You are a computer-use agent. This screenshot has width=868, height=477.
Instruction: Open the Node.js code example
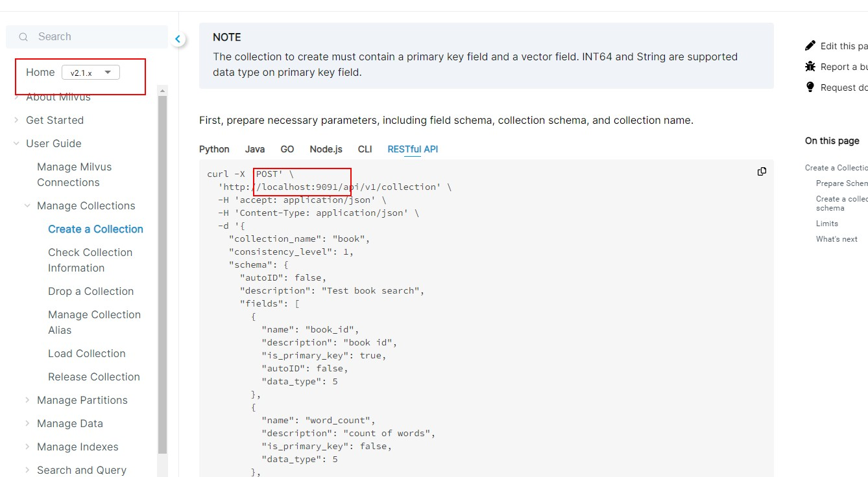click(326, 149)
